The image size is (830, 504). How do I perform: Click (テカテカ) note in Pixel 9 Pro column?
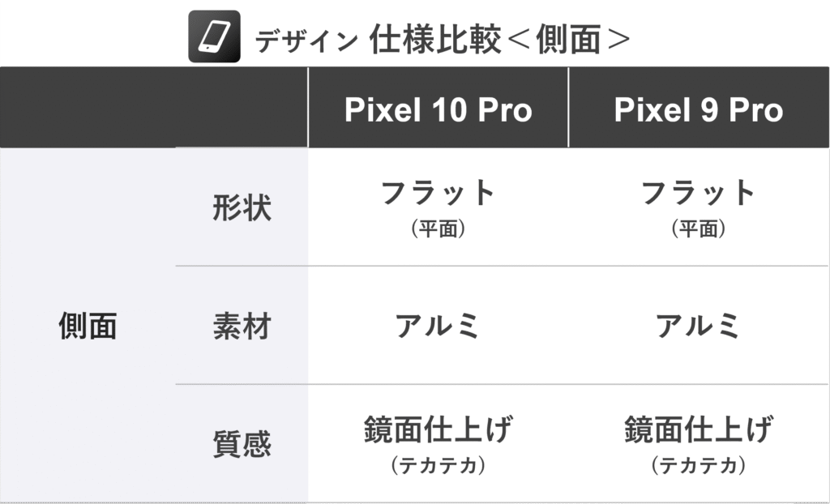point(699,466)
